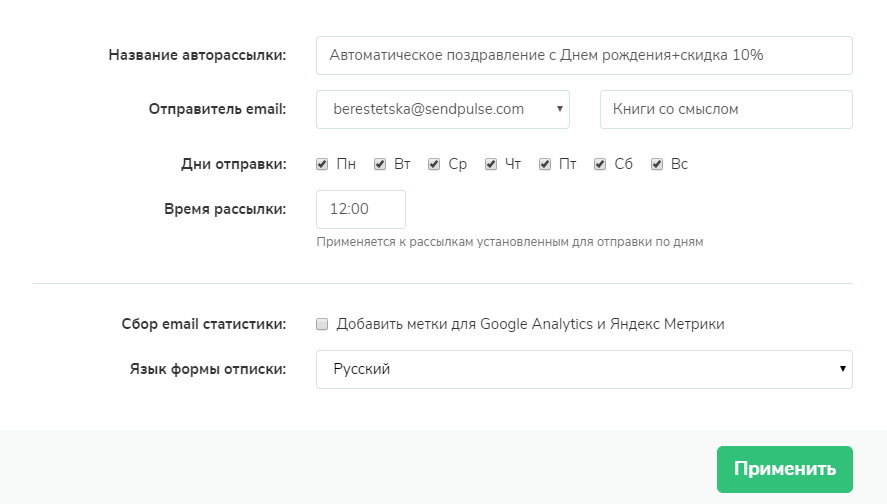Screen dimensions: 887x504
Task: Click the Название авторассылки text field
Action: coord(584,56)
